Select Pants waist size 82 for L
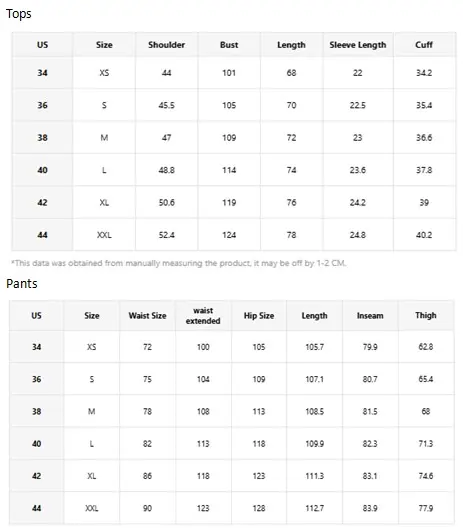 (x=147, y=444)
